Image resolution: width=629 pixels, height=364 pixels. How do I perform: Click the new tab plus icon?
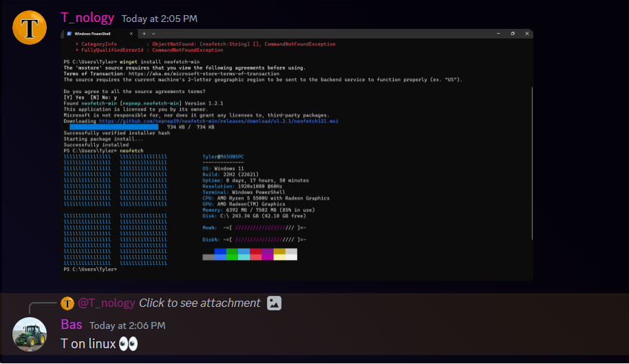pyautogui.click(x=144, y=34)
